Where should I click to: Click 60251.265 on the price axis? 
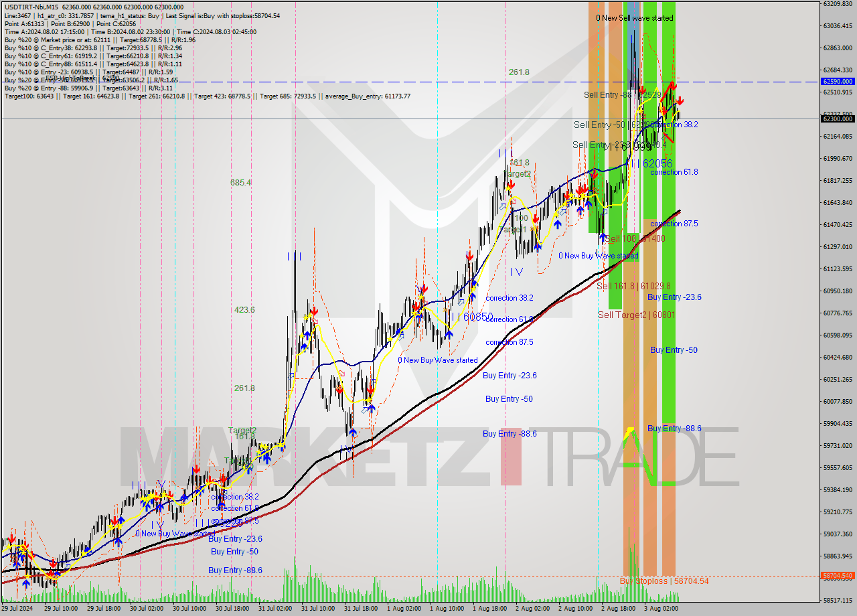coord(838,380)
